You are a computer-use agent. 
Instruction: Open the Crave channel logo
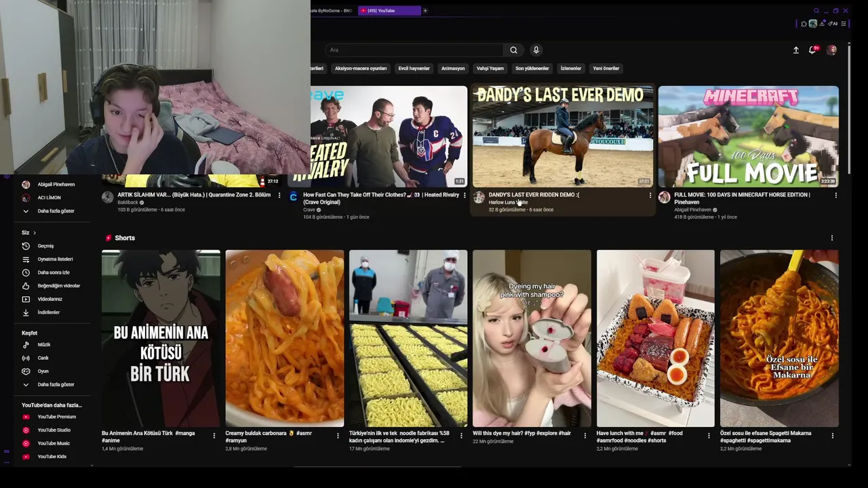pyautogui.click(x=293, y=197)
